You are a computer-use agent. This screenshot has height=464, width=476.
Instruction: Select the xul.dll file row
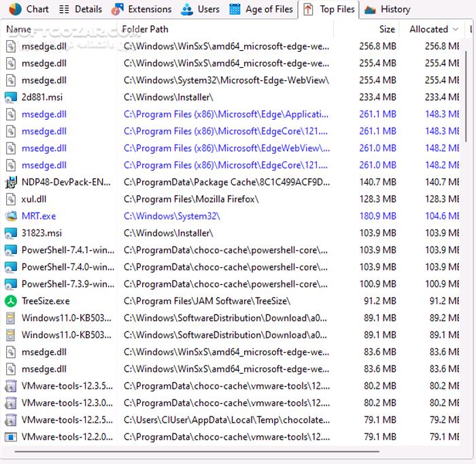pos(232,199)
